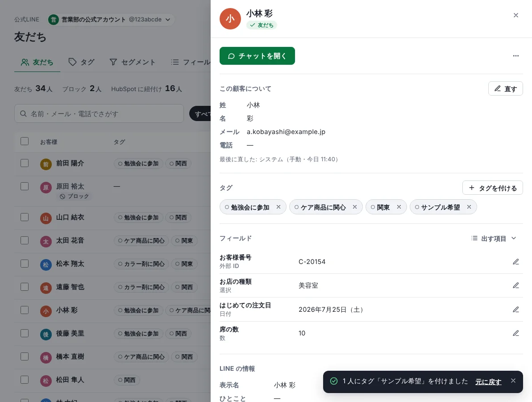Click the 美容室 field value
The image size is (532, 402).
coord(308,285)
